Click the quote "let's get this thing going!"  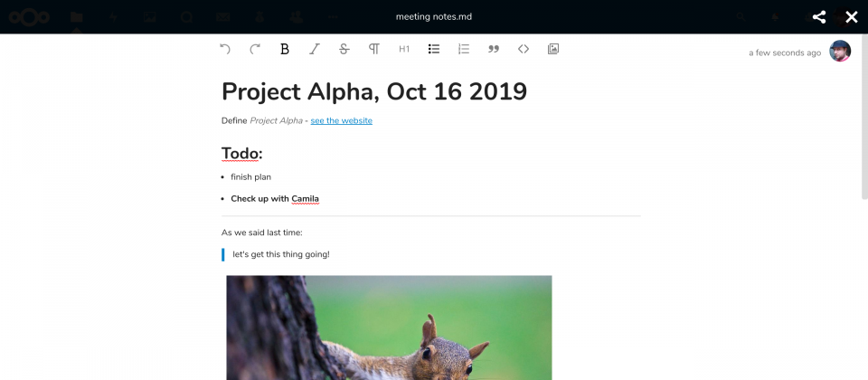pos(281,255)
